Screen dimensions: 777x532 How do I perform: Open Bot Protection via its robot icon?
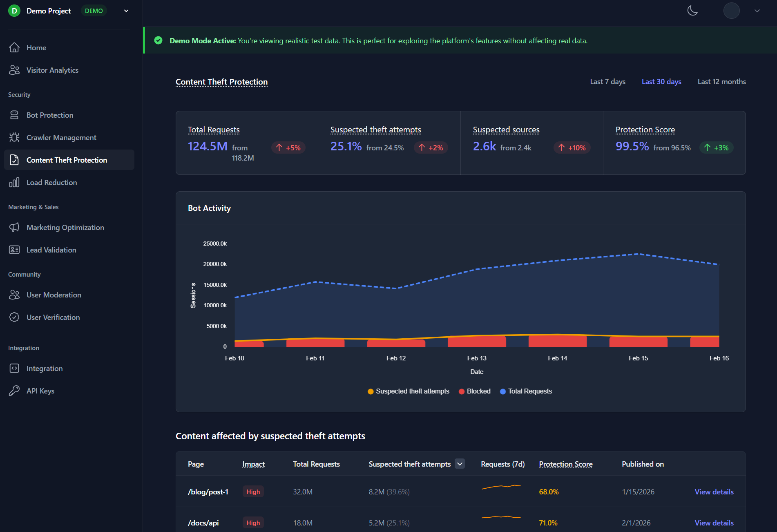[x=14, y=115]
